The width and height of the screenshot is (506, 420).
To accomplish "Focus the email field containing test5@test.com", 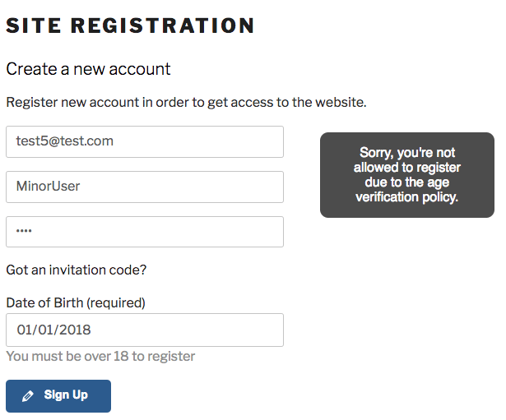I will click(x=145, y=141).
